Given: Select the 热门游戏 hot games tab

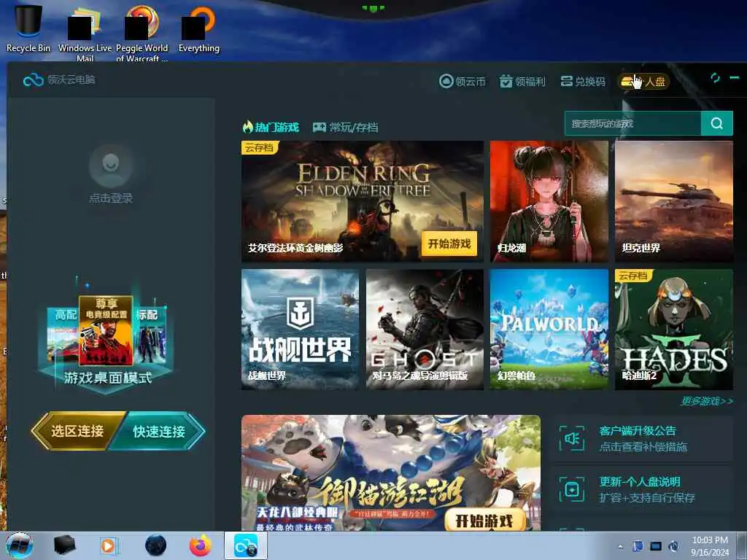Looking at the screenshot, I should (x=271, y=127).
